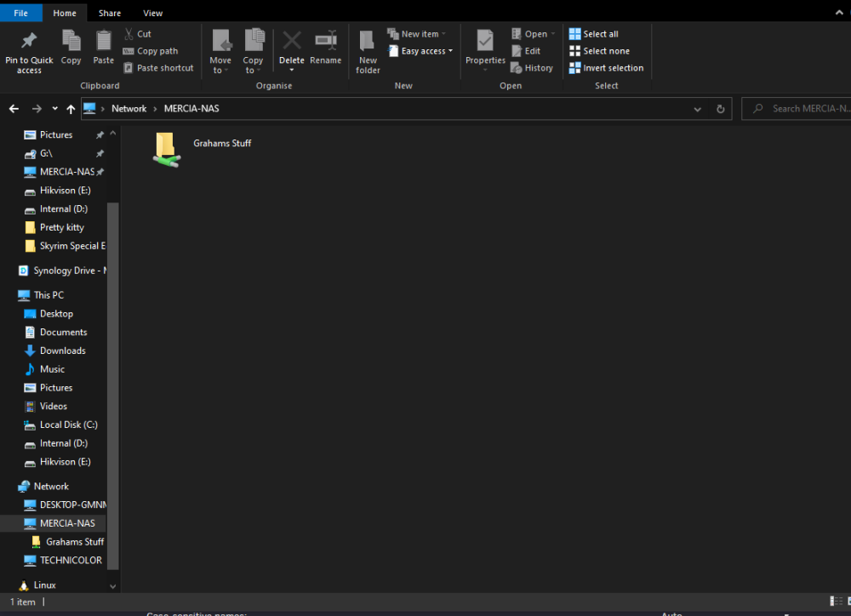Open the Skyrim Special E folder

[x=72, y=246]
